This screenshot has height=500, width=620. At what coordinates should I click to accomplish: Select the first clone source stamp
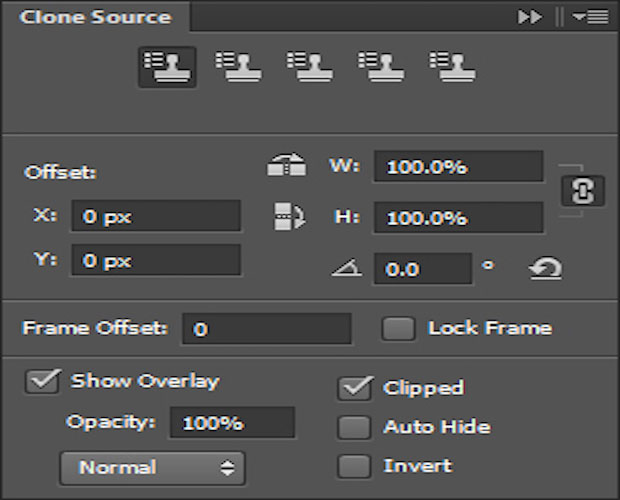point(166,67)
